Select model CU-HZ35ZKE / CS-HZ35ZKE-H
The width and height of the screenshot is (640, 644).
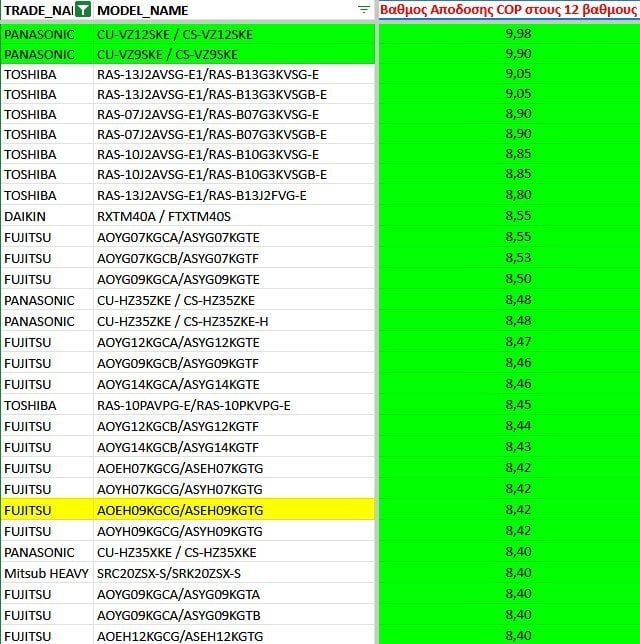point(182,322)
